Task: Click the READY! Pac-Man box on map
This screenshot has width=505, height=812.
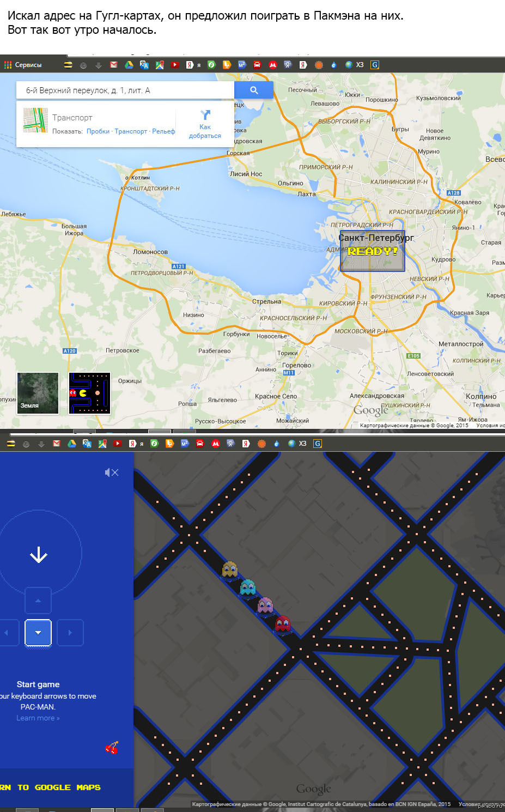Action: coord(373,251)
